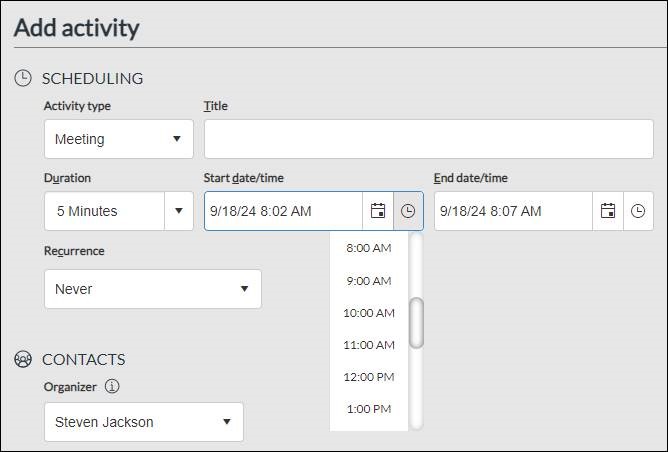The height and width of the screenshot is (452, 668).
Task: Select 9:00 AM from time list
Action: coord(369,281)
